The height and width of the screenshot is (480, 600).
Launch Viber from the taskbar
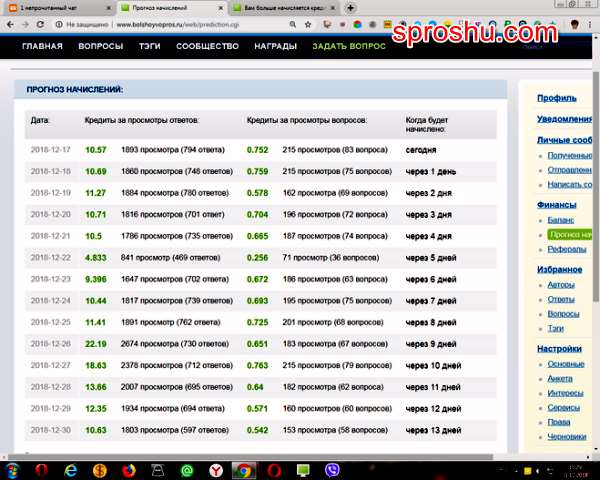332,468
